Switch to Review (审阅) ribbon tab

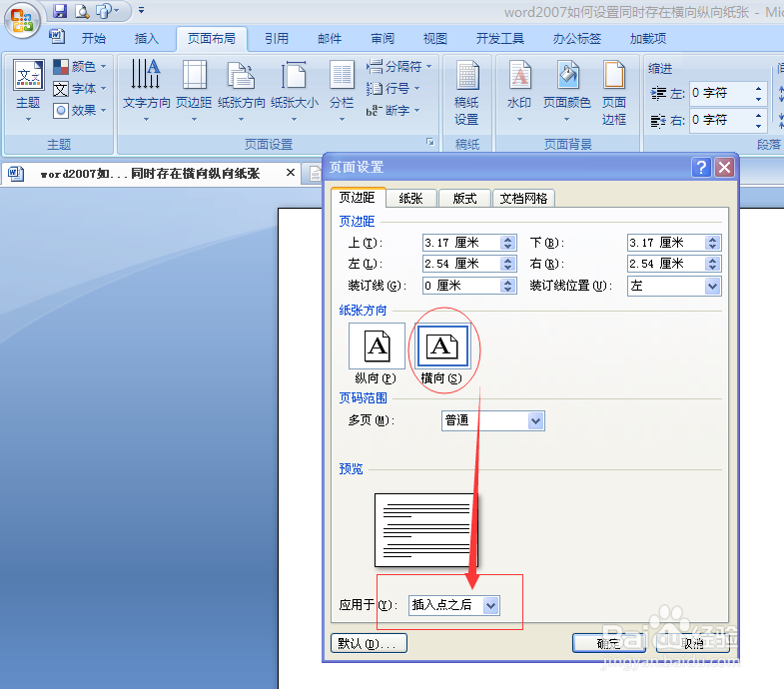[x=383, y=39]
